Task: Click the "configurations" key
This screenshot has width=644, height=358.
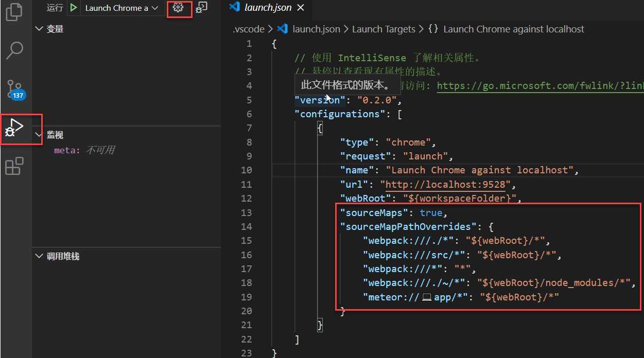Action: pos(340,114)
